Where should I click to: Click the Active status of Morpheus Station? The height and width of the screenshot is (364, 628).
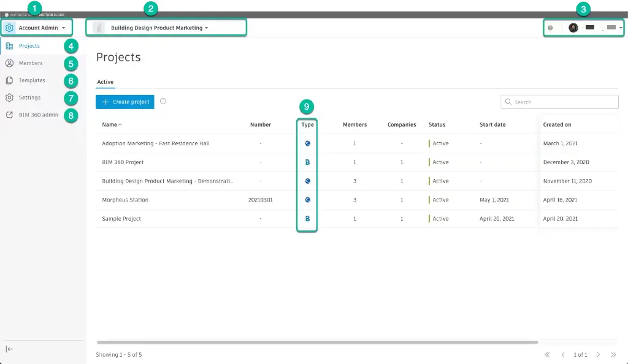pos(440,200)
